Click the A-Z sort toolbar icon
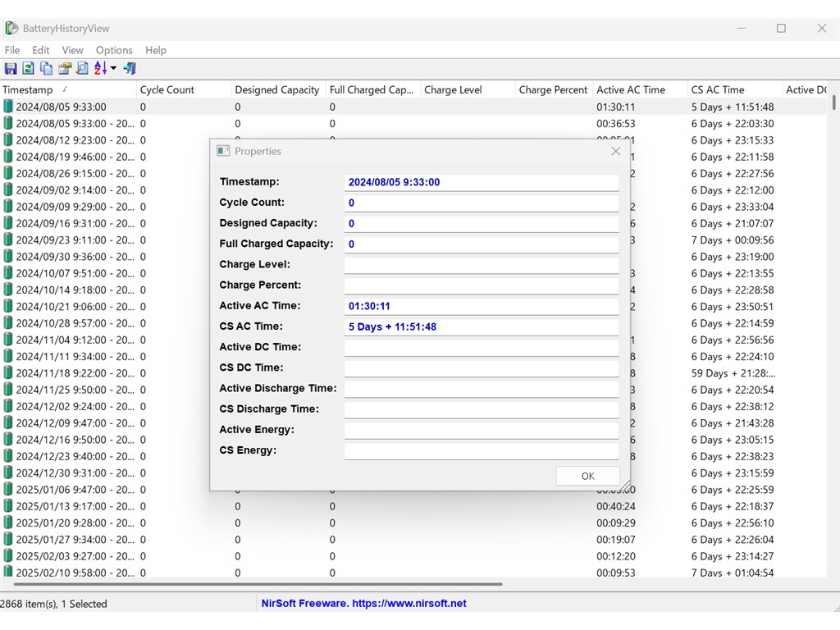 100,69
